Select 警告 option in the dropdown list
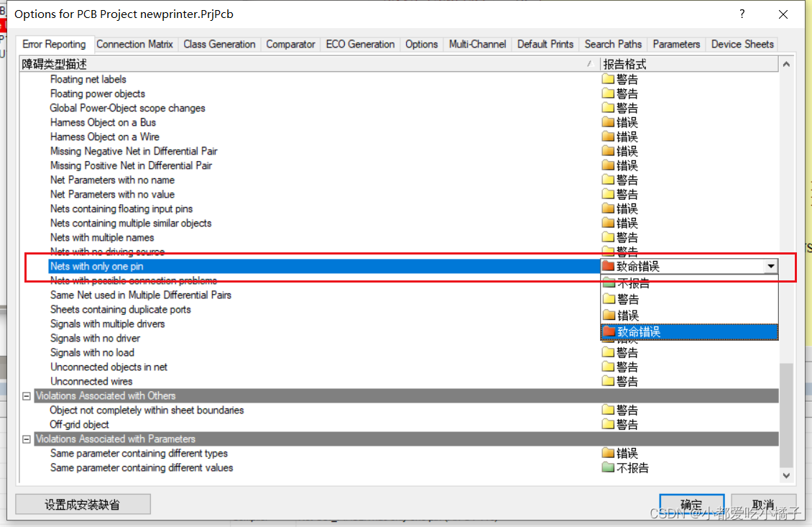The image size is (812, 527). tap(627, 299)
